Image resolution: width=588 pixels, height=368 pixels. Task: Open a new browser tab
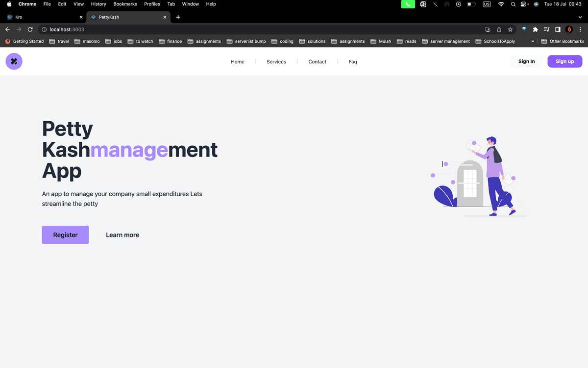tap(178, 17)
